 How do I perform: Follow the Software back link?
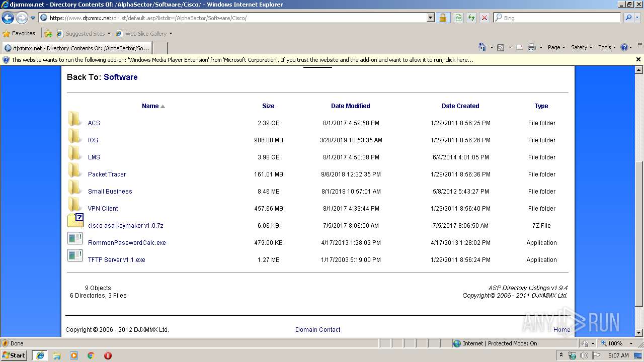click(x=120, y=77)
